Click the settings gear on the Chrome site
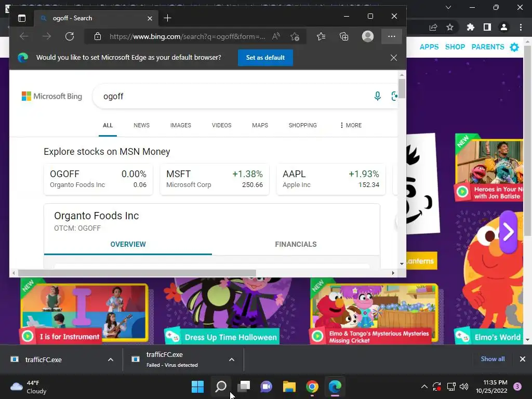Image resolution: width=532 pixels, height=399 pixels. 514,47
